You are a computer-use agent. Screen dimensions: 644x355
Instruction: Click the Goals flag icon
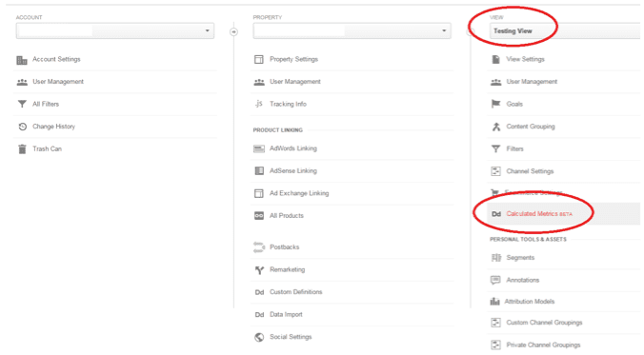(x=496, y=104)
